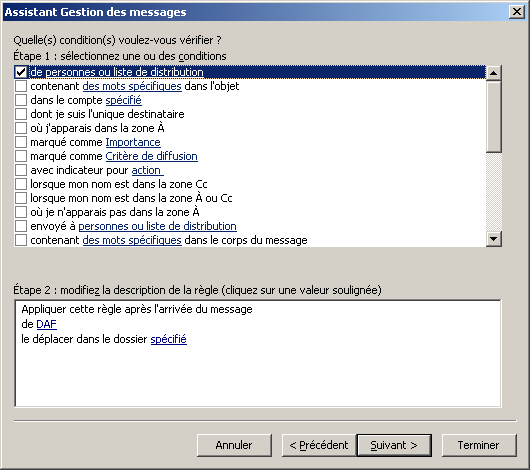Click the scrollbar up arrow of conditions list
This screenshot has width=530, height=470.
coord(493,73)
